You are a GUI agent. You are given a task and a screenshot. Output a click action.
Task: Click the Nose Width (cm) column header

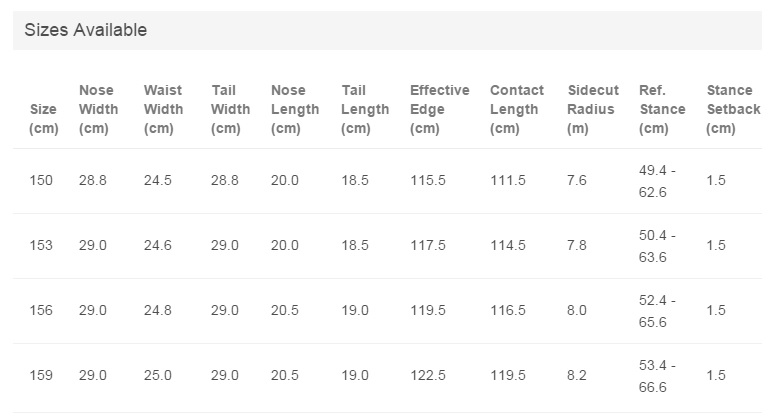click(x=98, y=109)
